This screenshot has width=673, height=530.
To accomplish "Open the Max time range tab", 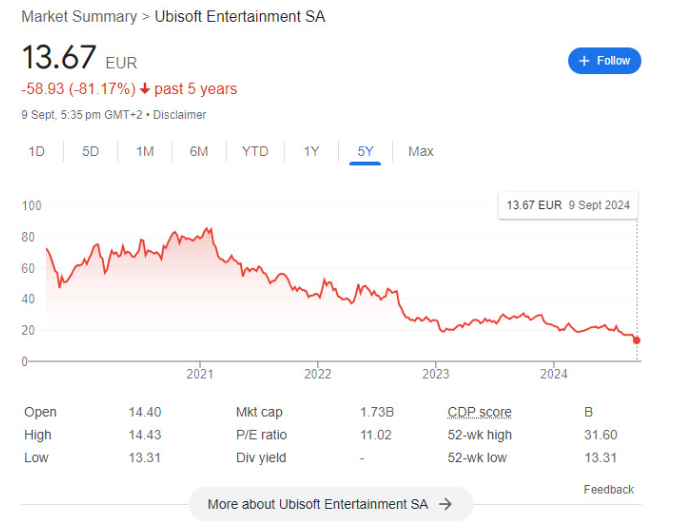I will 421,151.
